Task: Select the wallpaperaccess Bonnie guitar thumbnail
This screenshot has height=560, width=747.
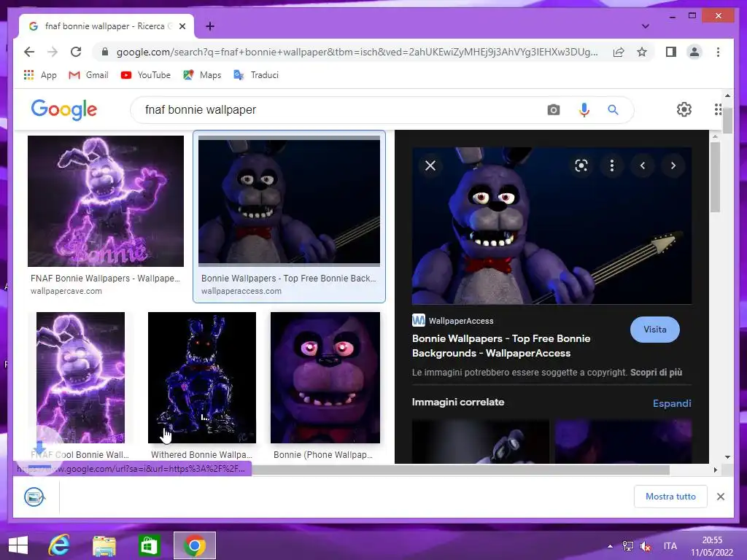Action: (289, 201)
